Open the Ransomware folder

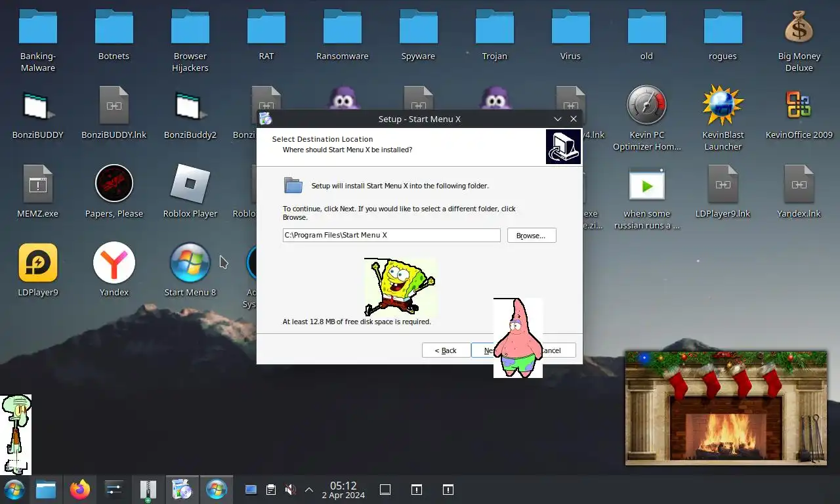pyautogui.click(x=343, y=35)
